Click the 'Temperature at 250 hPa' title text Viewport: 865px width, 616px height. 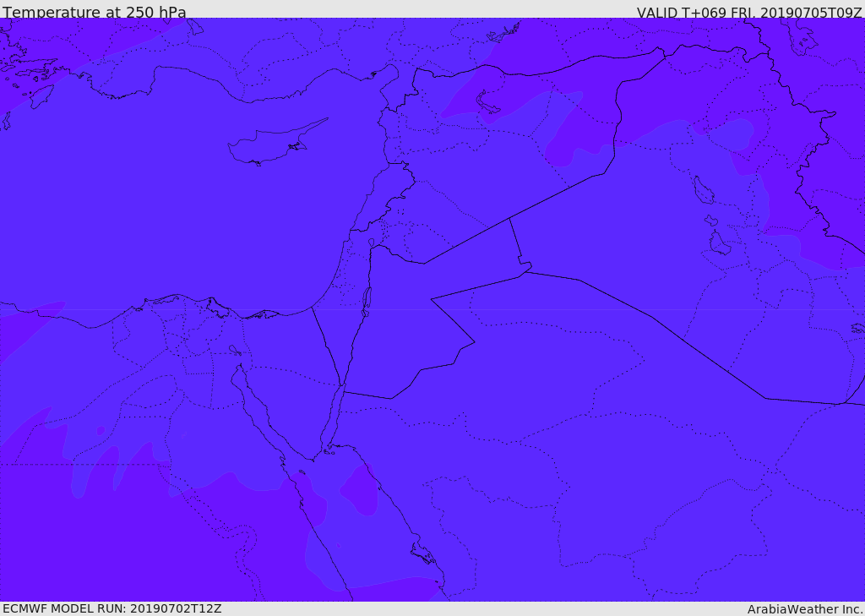(95, 12)
